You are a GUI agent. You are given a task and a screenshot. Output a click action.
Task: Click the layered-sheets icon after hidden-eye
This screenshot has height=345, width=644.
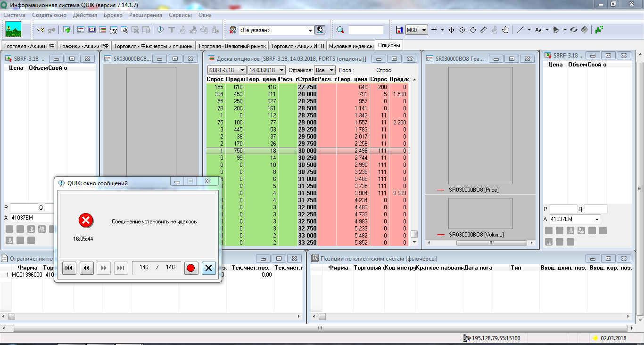click(x=585, y=30)
